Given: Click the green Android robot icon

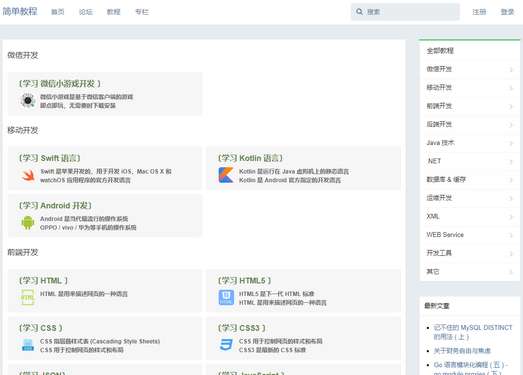Looking at the screenshot, I should [28, 223].
